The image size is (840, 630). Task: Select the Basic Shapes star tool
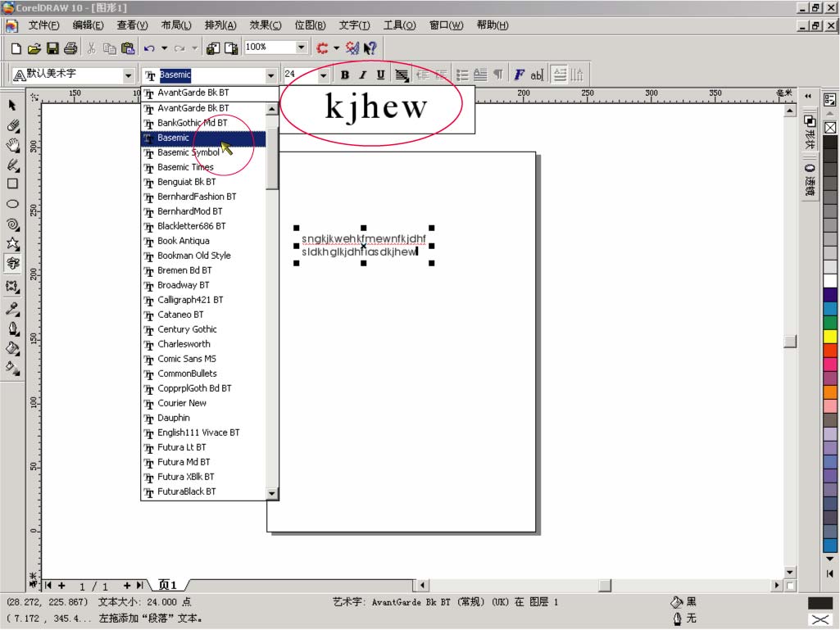(x=13, y=244)
